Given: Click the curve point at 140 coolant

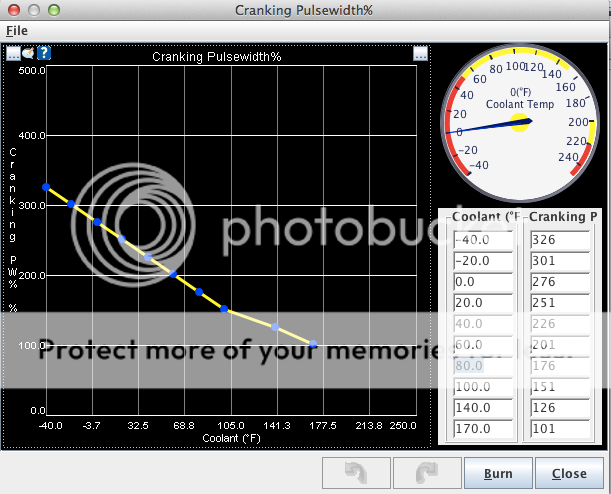Looking at the screenshot, I should coord(275,327).
